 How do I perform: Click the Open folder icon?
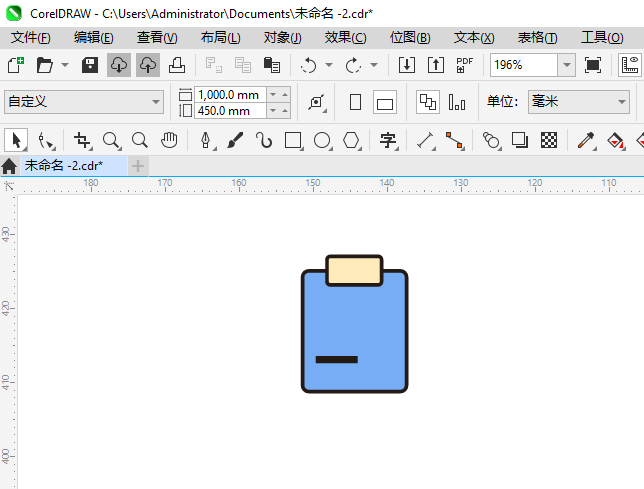pos(44,65)
